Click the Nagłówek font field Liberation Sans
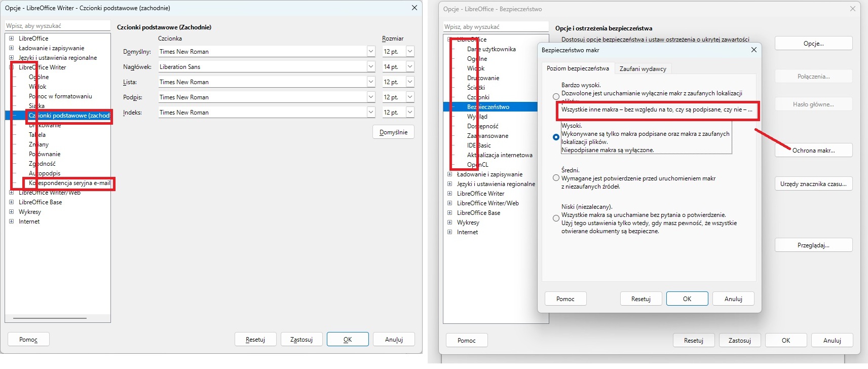Screen dimensions: 868x369 262,66
